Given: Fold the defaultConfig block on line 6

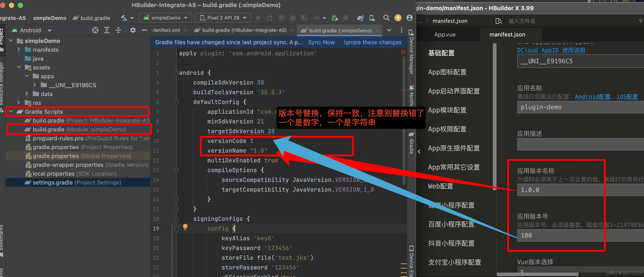Looking at the screenshot, I should coord(176,102).
